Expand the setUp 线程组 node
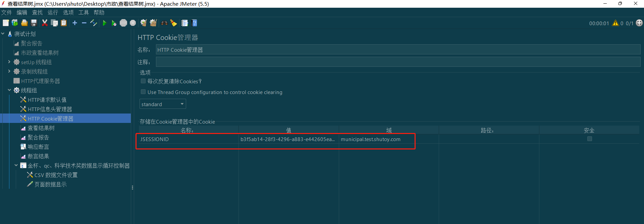The height and width of the screenshot is (224, 644). (x=9, y=62)
